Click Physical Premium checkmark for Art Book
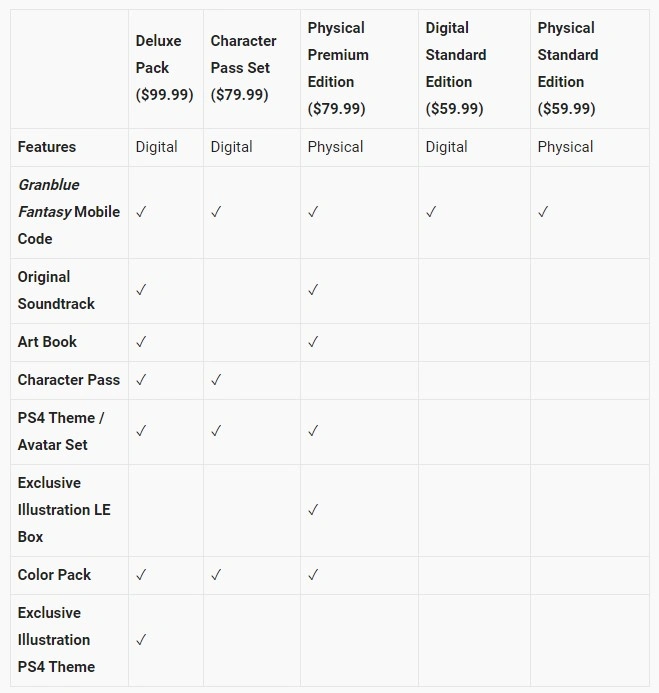 click(313, 342)
